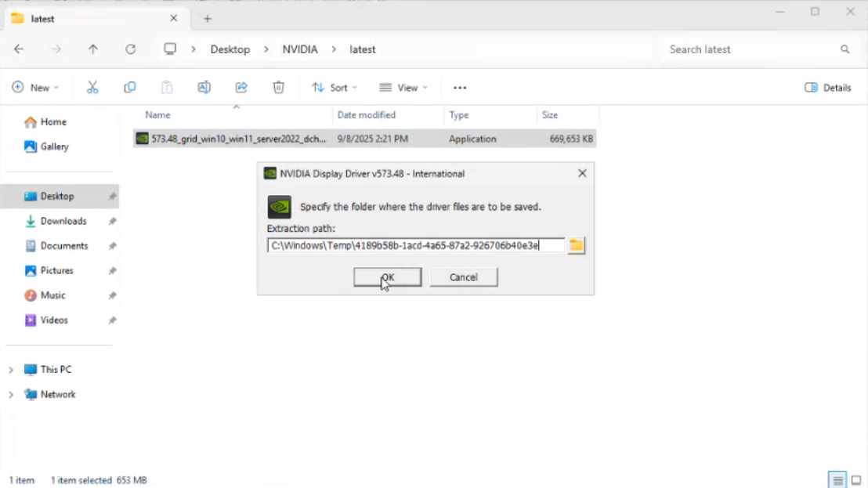
Task: Select This PC in the navigation pane
Action: click(56, 370)
